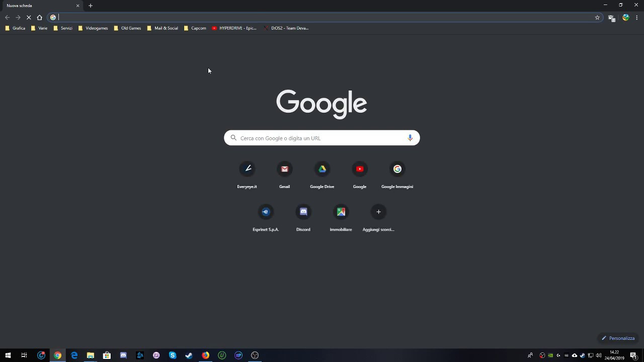Open the Gmail shortcut tile
This screenshot has width=644, height=362.
(284, 175)
